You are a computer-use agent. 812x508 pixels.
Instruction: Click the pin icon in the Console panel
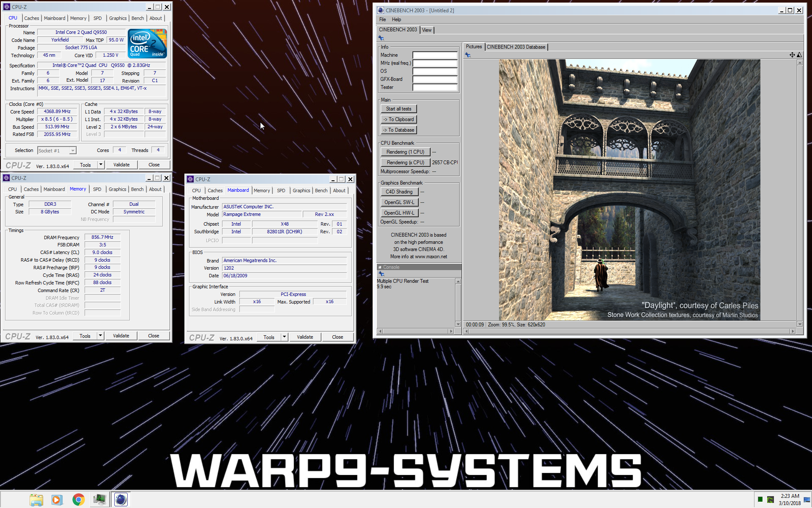click(x=381, y=274)
